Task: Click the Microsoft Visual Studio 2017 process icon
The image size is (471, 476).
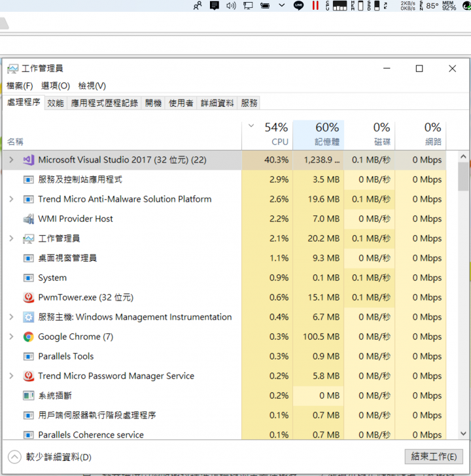Action: point(29,160)
